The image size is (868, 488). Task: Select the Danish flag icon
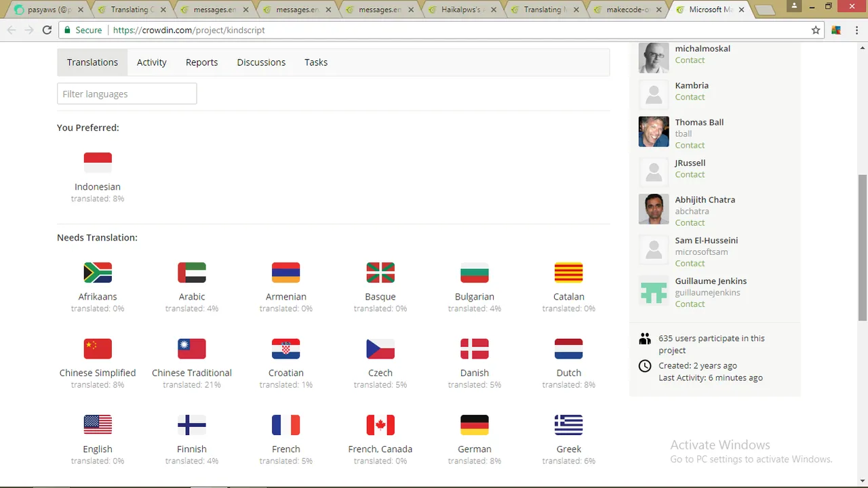point(475,348)
